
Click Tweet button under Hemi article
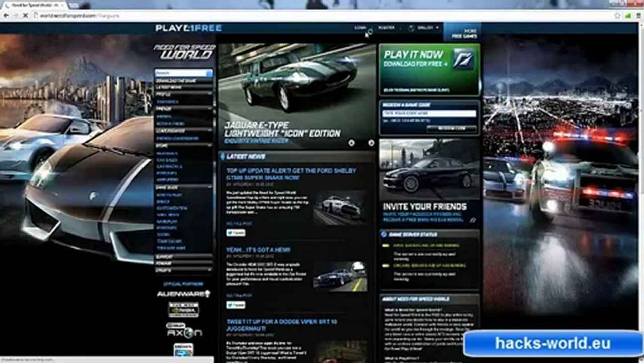pyautogui.click(x=236, y=305)
